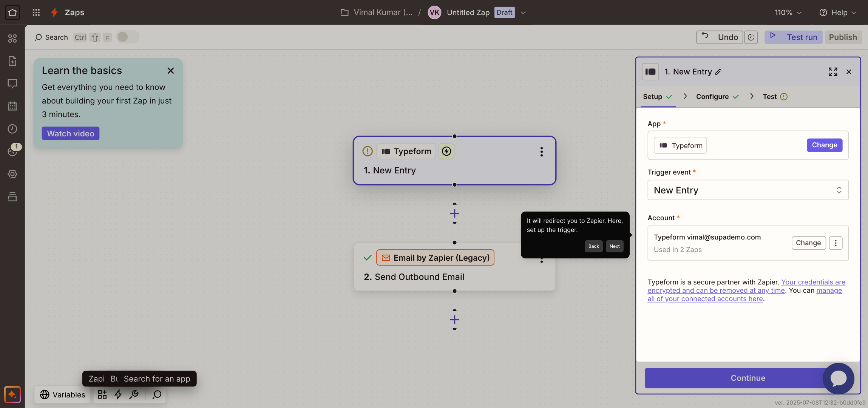Open Variables with the globe icon
Viewport: 868px width, 408px height.
[63, 395]
